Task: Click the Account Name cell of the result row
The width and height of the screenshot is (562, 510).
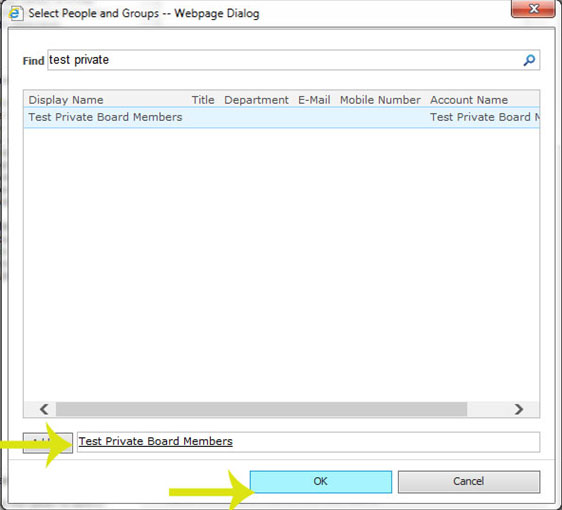Action: point(485,117)
